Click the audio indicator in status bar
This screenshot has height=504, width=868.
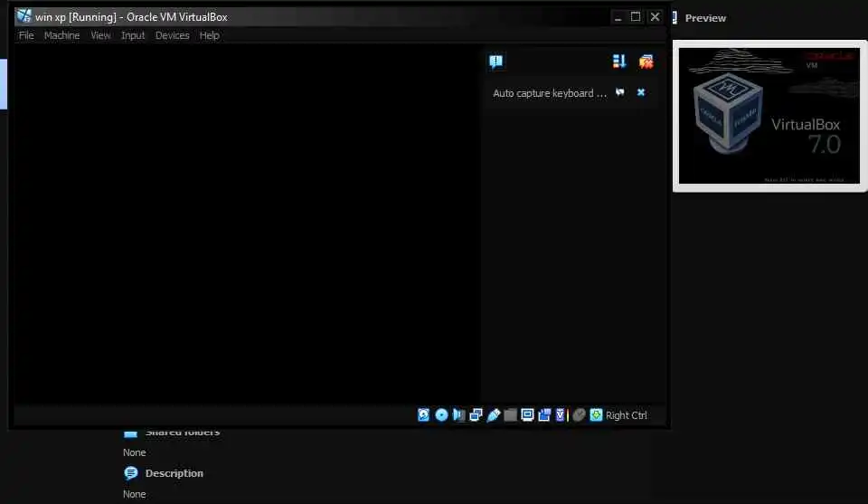point(458,414)
